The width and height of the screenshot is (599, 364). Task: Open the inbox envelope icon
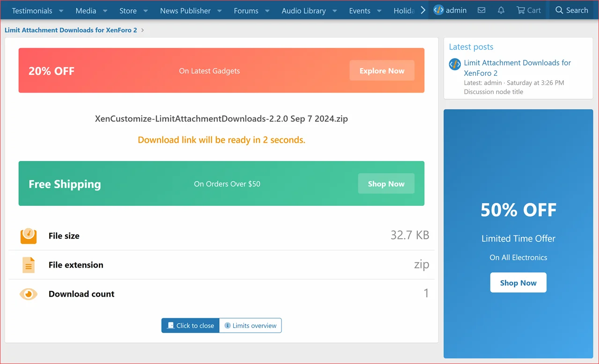tap(481, 10)
